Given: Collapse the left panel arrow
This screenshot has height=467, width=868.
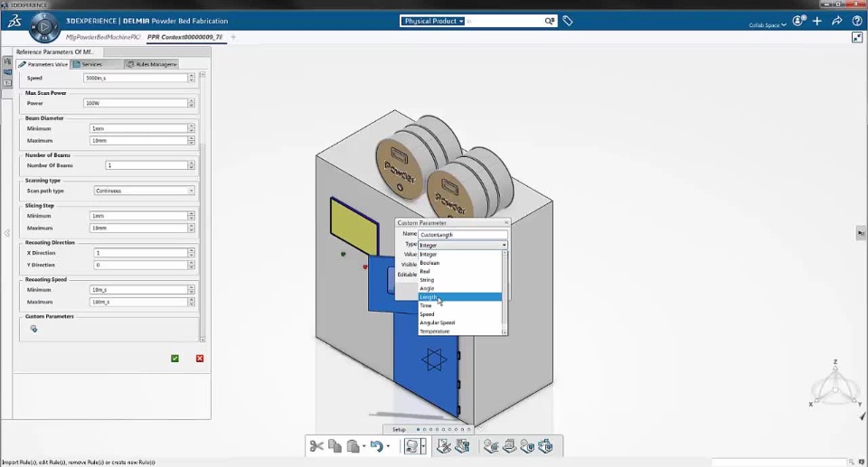Looking at the screenshot, I should coord(6,233).
